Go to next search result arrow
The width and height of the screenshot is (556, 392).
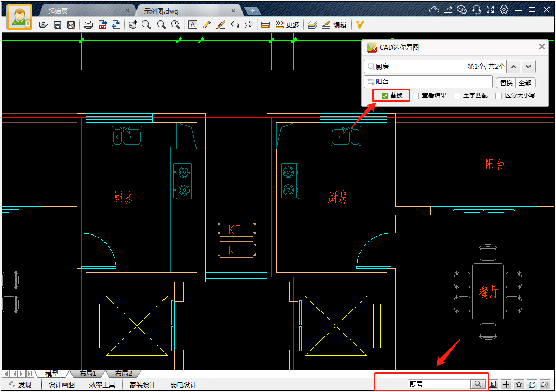click(529, 67)
